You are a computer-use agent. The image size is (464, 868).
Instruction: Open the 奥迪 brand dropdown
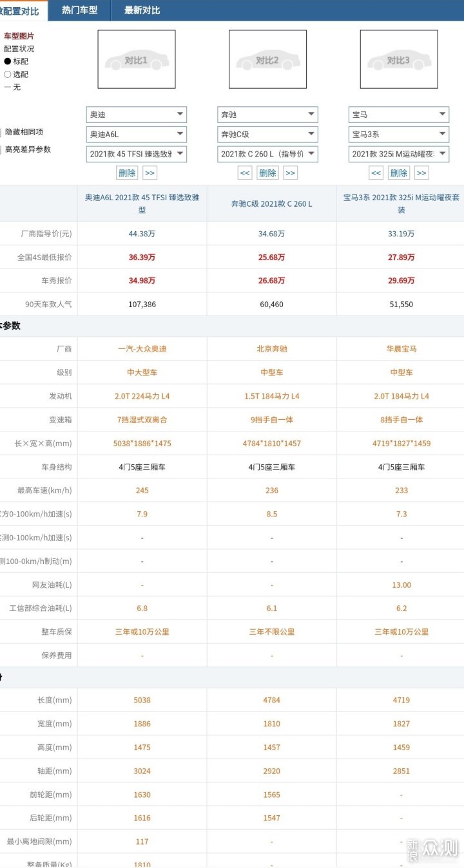coord(137,115)
